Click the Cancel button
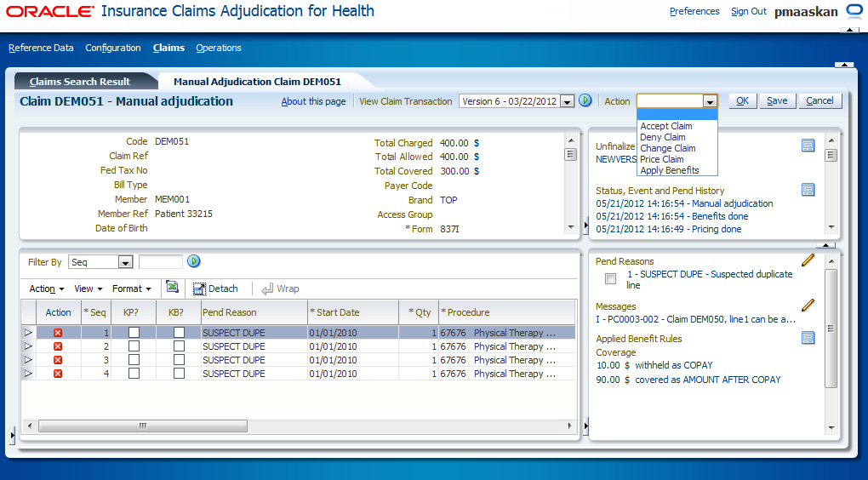 coord(819,100)
